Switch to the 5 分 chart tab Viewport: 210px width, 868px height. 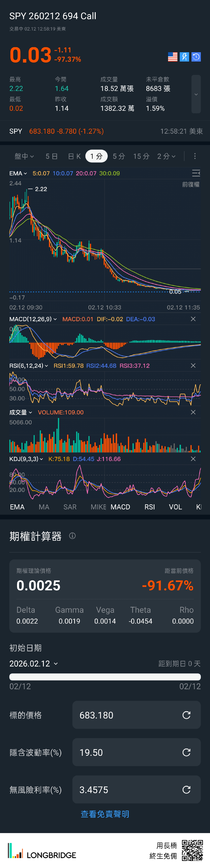point(119,156)
